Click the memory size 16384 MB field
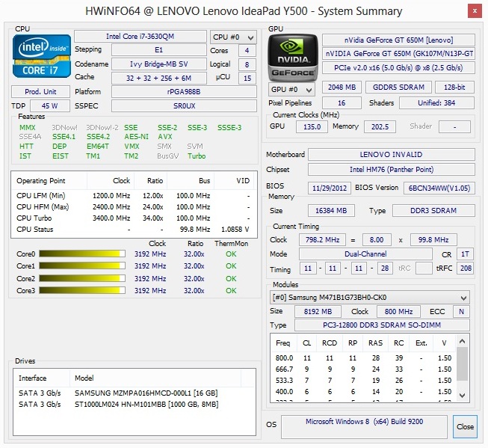The image size is (488, 448). pyautogui.click(x=331, y=211)
